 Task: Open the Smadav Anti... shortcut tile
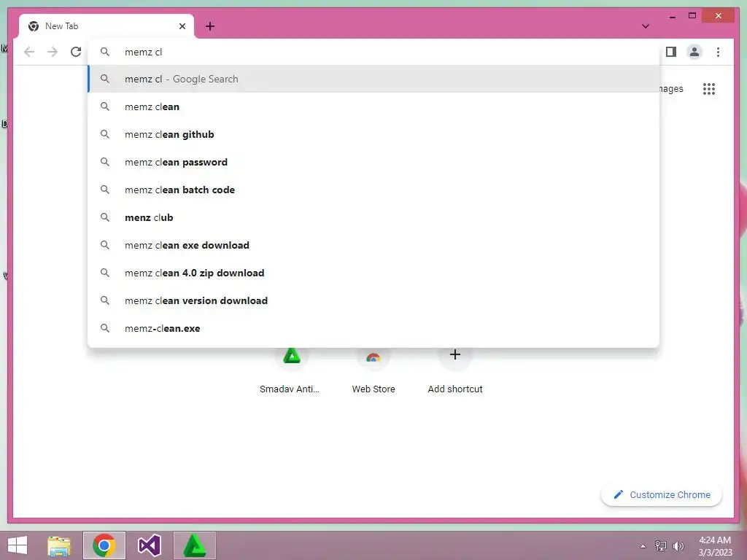pos(292,370)
